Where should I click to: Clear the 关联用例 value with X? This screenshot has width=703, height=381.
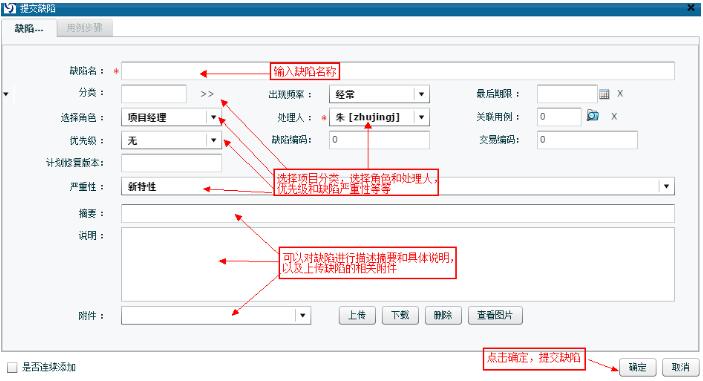coord(614,117)
